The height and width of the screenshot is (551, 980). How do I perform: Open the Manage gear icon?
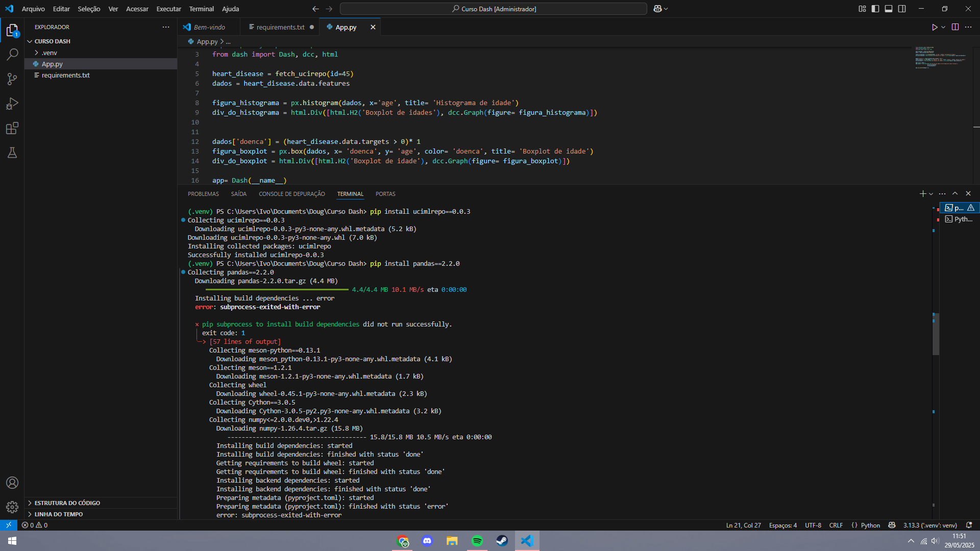pos(12,507)
